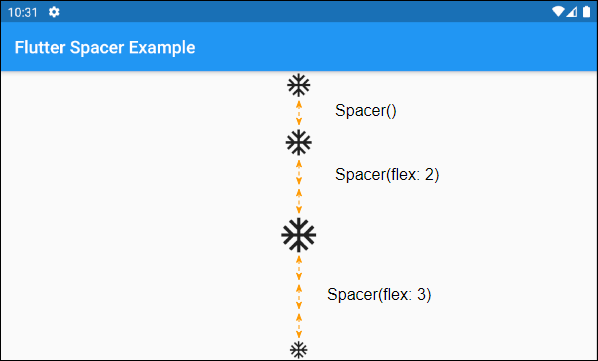Click the orange arrow beside Spacer(flex: 3)
598x361 pixels.
299,297
